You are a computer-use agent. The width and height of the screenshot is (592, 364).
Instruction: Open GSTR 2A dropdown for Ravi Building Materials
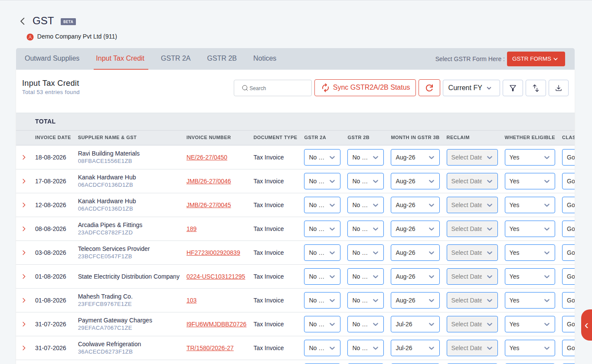[x=322, y=157]
